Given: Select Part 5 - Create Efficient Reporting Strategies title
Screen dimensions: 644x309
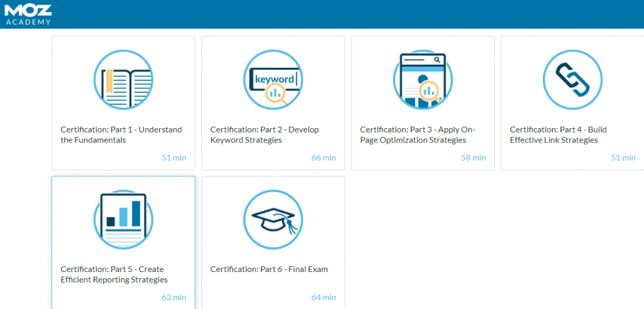Looking at the screenshot, I should pos(114,274).
